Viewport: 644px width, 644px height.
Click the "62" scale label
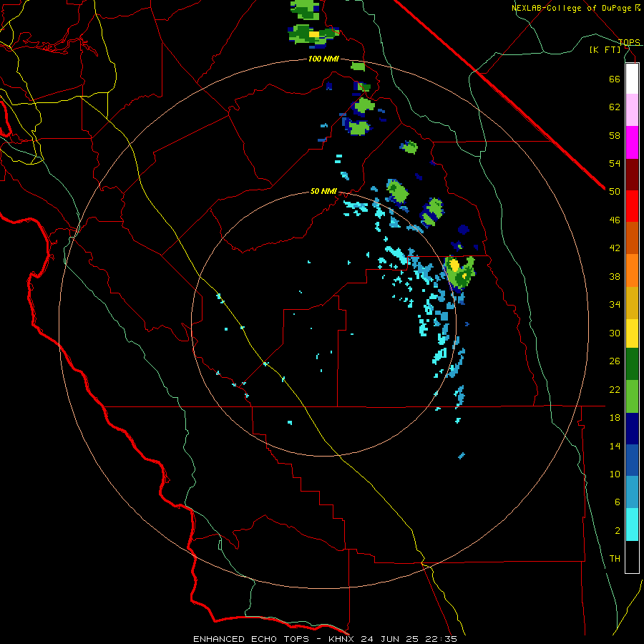click(x=615, y=107)
